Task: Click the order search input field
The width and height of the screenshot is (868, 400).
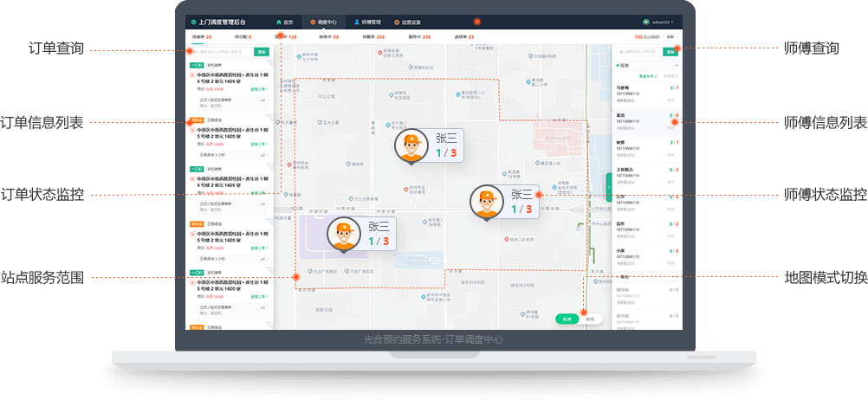Action: [222, 52]
